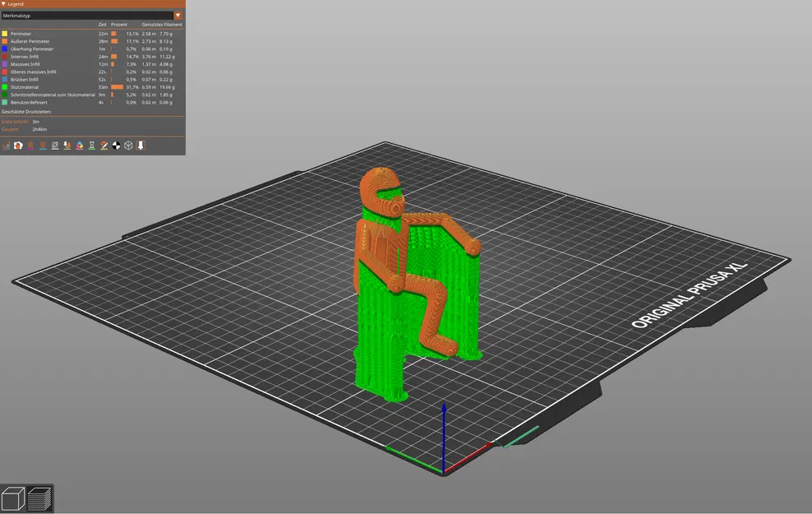Viewport: 812px width, 514px height.
Task: Switch to sliced layers preview view
Action: point(40,498)
